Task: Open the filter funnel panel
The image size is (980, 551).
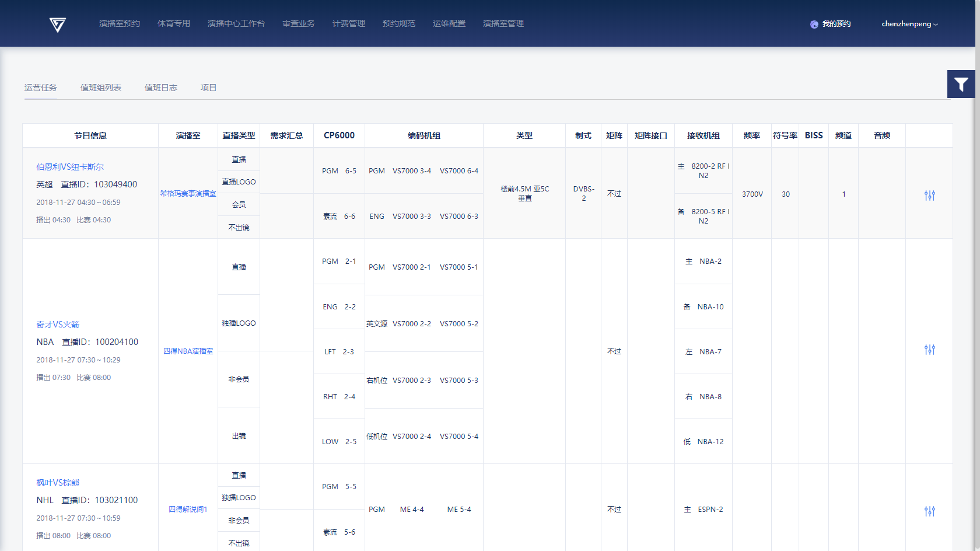Action: tap(961, 85)
